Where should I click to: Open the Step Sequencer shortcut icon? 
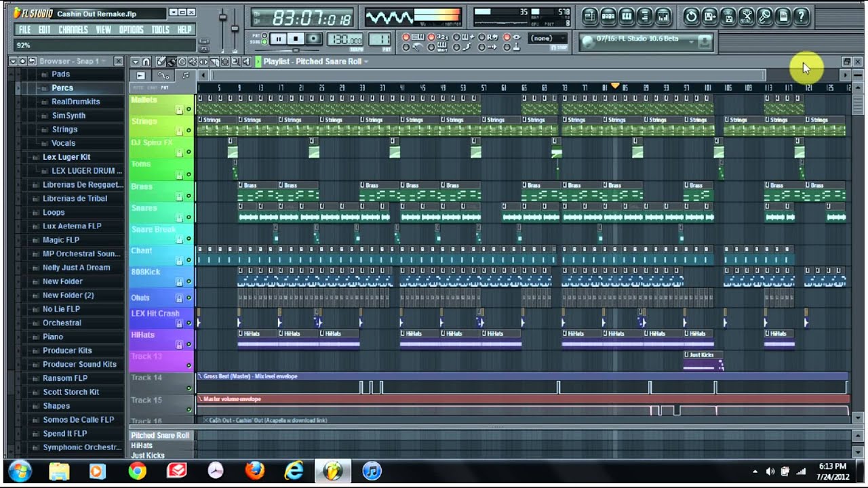tap(608, 17)
